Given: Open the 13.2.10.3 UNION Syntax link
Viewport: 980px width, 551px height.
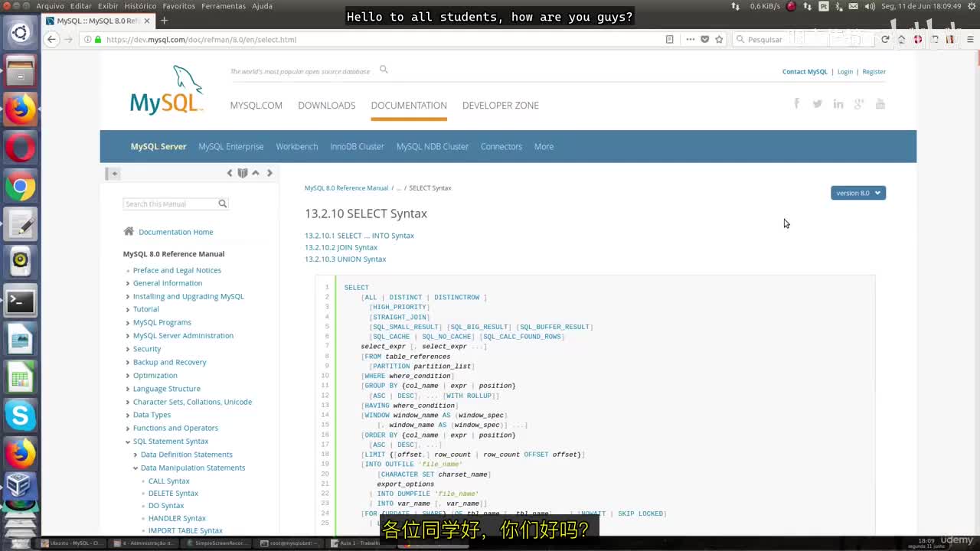Looking at the screenshot, I should 345,259.
